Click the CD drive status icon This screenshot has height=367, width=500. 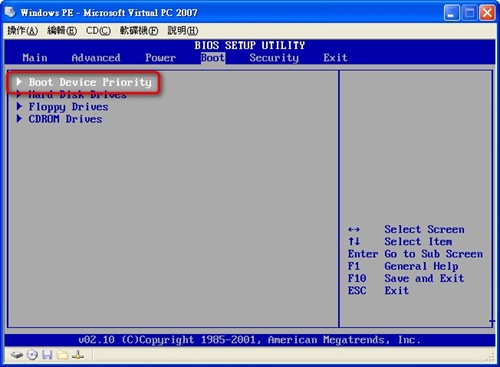[x=32, y=355]
